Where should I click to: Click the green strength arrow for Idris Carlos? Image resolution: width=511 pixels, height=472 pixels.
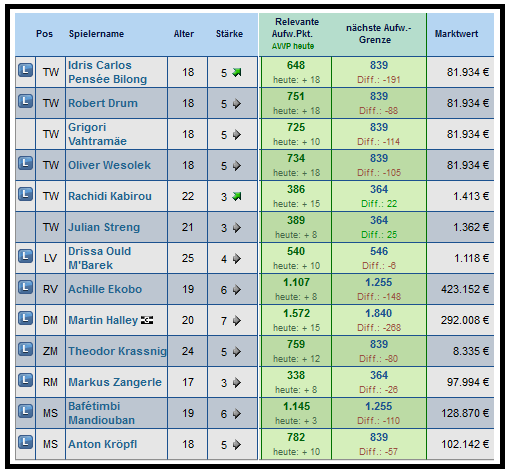pyautogui.click(x=237, y=72)
